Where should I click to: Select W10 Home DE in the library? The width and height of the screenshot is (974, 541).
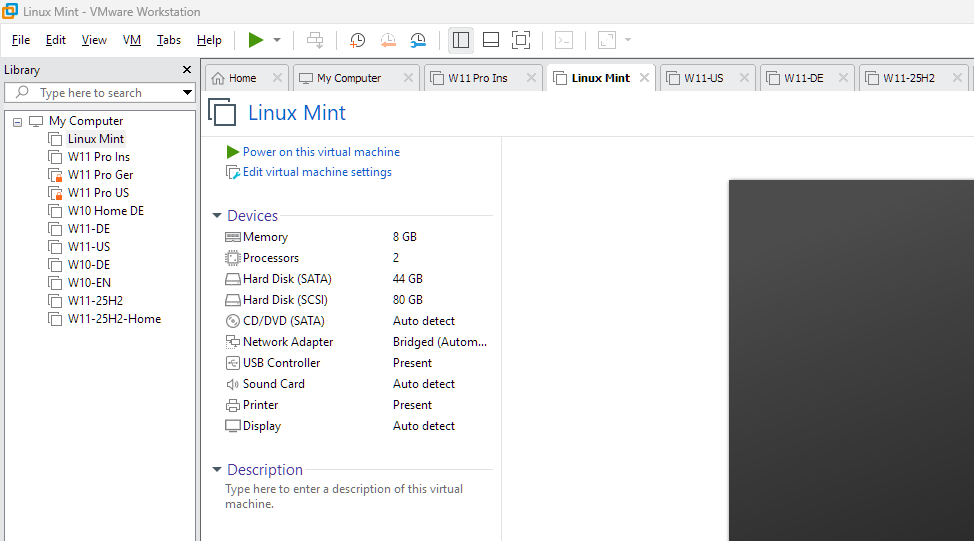click(x=106, y=211)
